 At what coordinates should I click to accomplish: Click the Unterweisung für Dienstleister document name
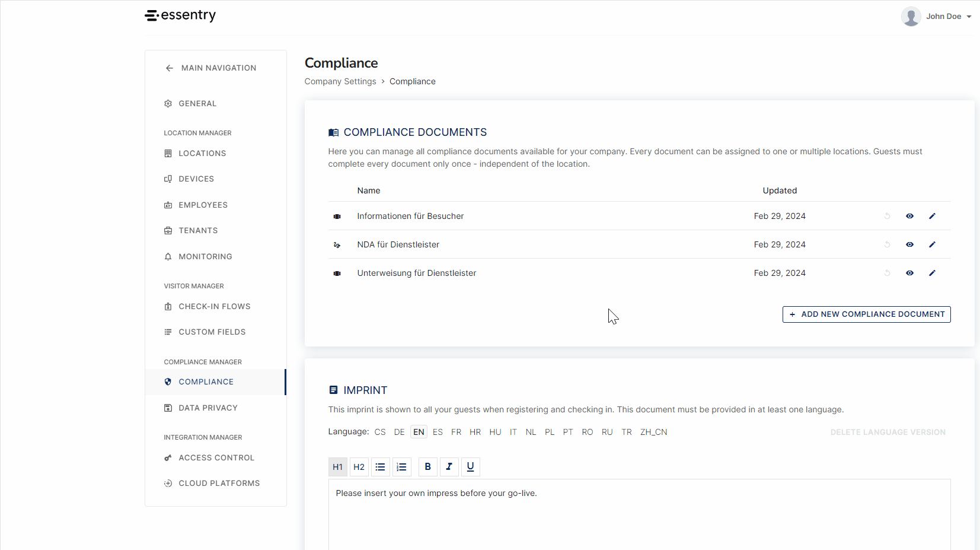click(x=417, y=274)
